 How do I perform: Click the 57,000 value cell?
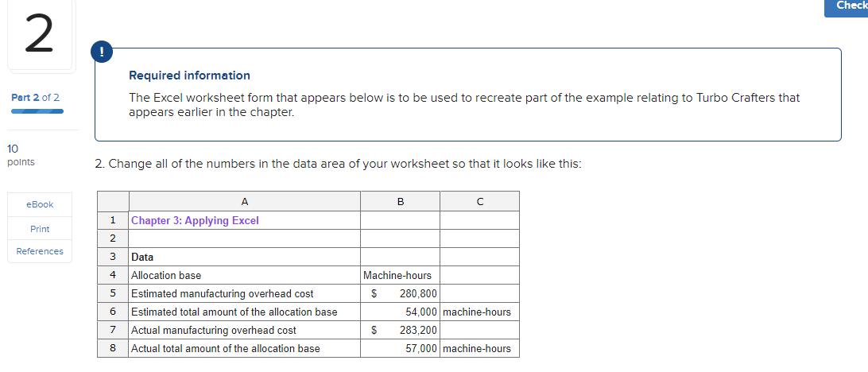coord(401,348)
